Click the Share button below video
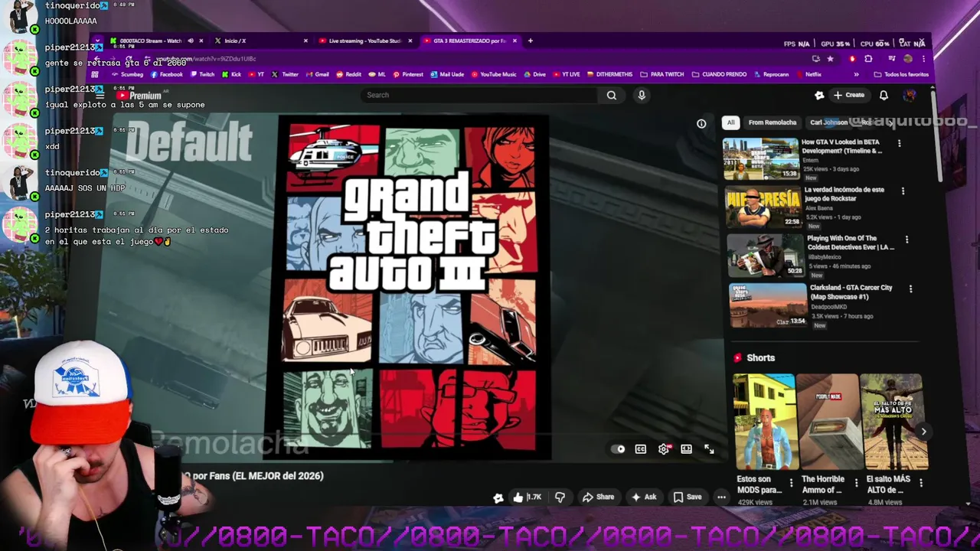The height and width of the screenshot is (551, 980). coord(598,497)
